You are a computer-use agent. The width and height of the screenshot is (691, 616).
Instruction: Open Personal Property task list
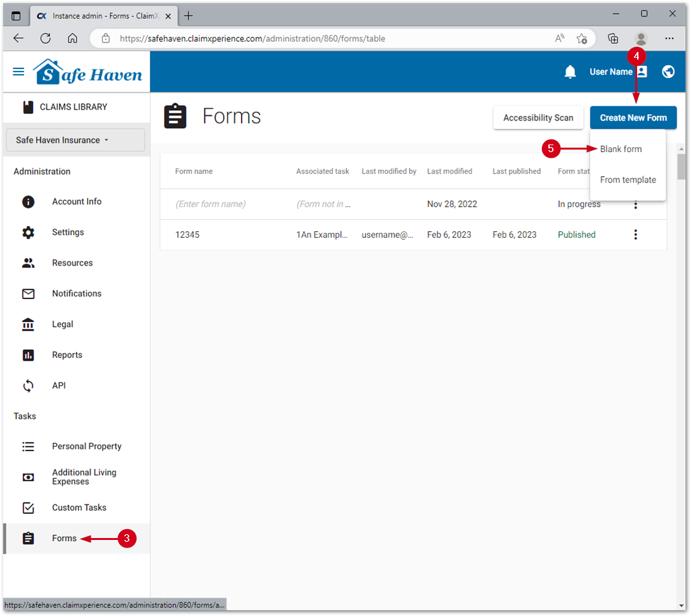coord(86,447)
